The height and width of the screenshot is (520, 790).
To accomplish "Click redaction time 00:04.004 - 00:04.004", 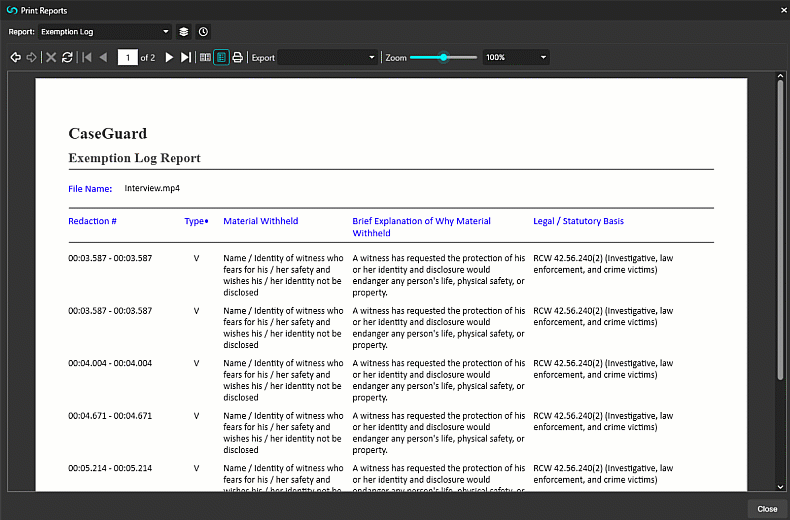I will [110, 363].
